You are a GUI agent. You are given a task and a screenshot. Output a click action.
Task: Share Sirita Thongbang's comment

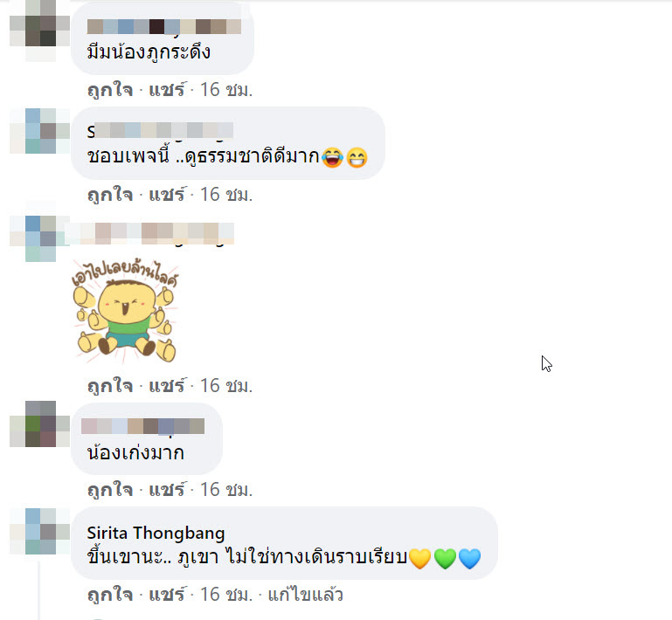[167, 595]
